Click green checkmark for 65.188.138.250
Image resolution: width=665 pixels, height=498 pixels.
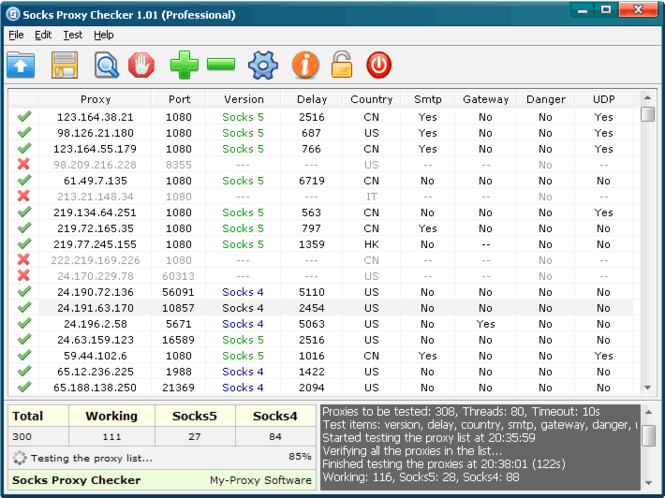click(24, 387)
